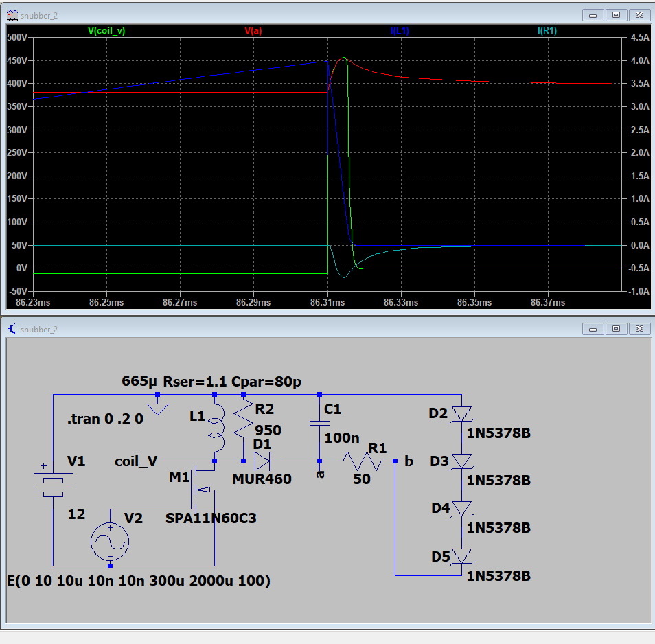The image size is (655, 644).
Task: Click the .tran 0 .2 0 directive
Action: coord(105,419)
